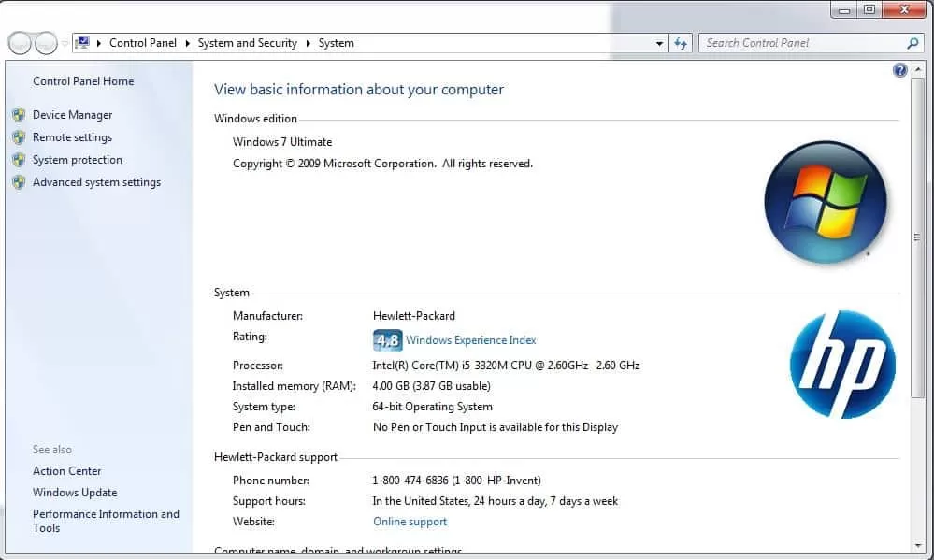Open Help with the question mark icon
The width and height of the screenshot is (934, 560).
900,70
